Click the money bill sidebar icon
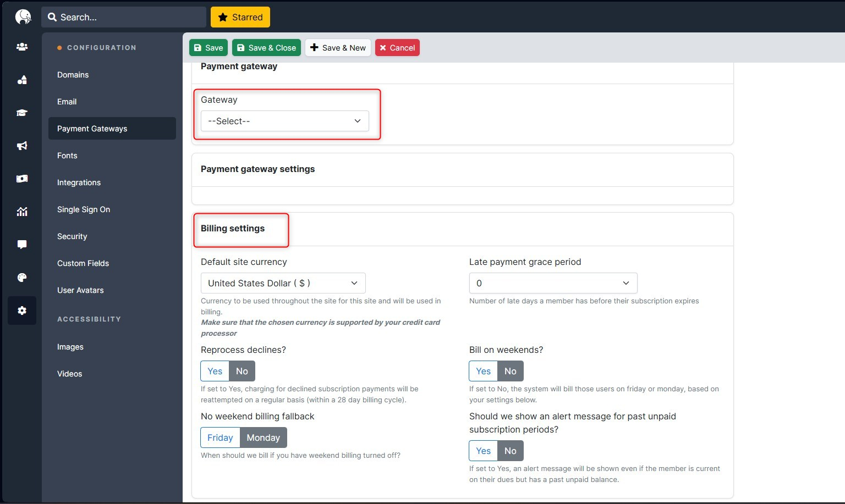This screenshot has height=504, width=845. (22, 179)
